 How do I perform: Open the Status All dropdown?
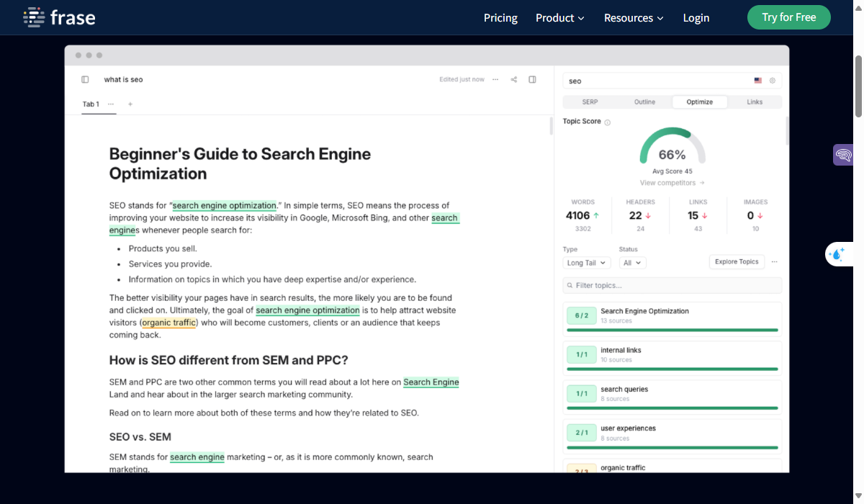(633, 263)
